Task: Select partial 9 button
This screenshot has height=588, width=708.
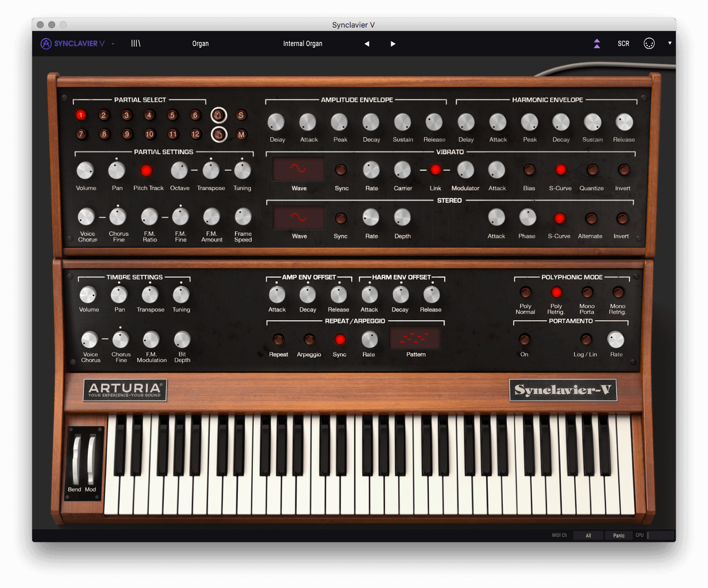Action: click(x=126, y=134)
